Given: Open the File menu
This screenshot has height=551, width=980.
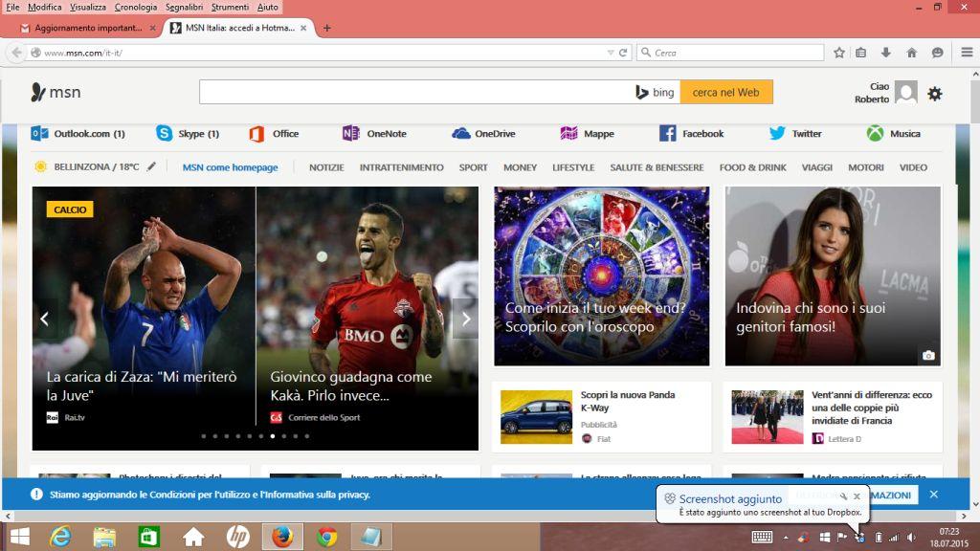Looking at the screenshot, I should click(12, 7).
